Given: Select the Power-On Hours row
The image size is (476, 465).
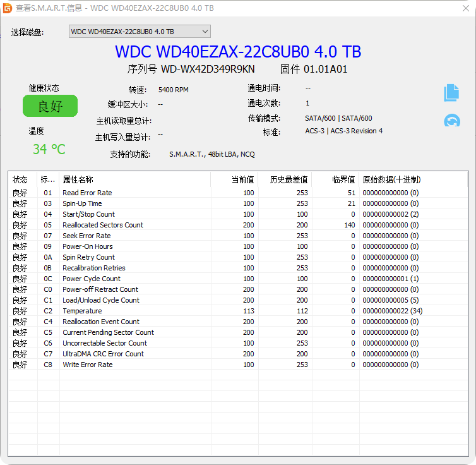Looking at the screenshot, I should [x=238, y=246].
